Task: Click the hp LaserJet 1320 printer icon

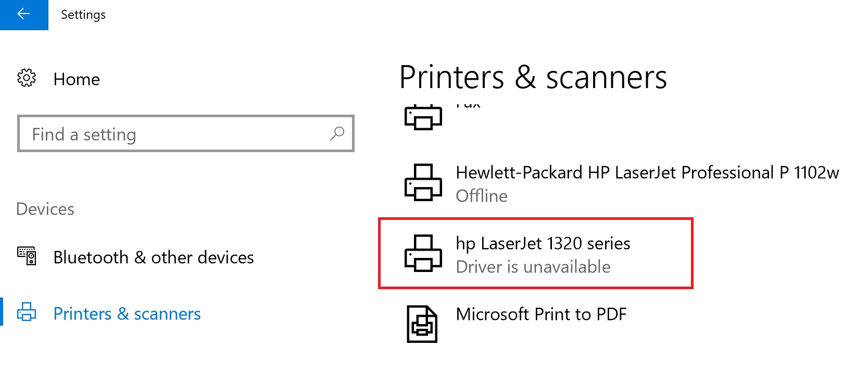Action: click(x=423, y=253)
